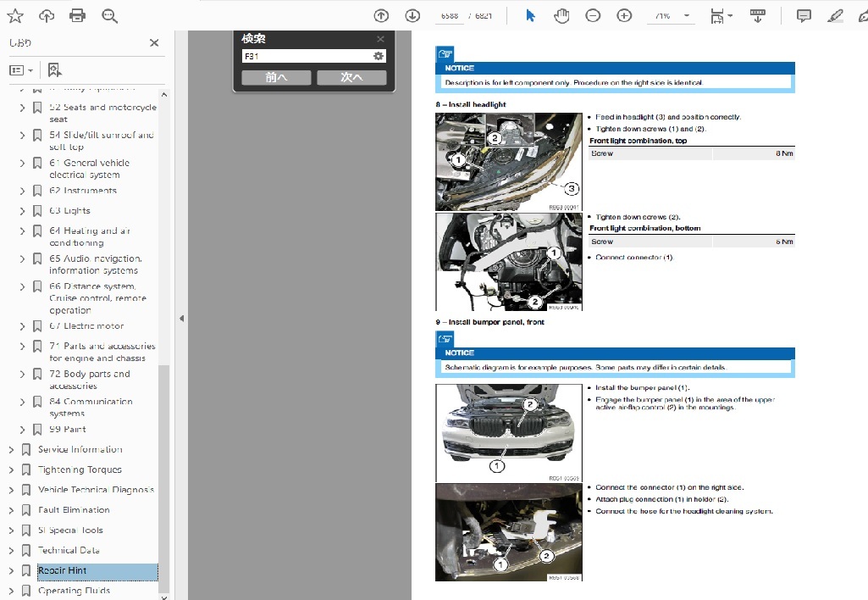This screenshot has height=600, width=868.
Task: Click the zoom out minus icon
Action: [593, 15]
